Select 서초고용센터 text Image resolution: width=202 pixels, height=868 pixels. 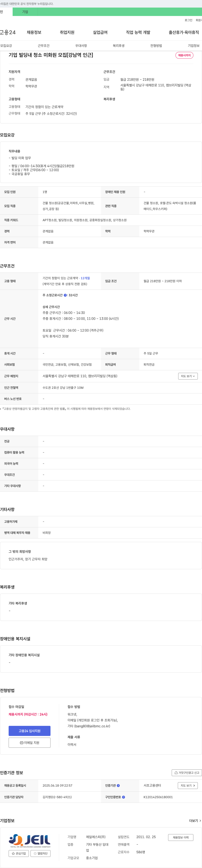pos(152,785)
